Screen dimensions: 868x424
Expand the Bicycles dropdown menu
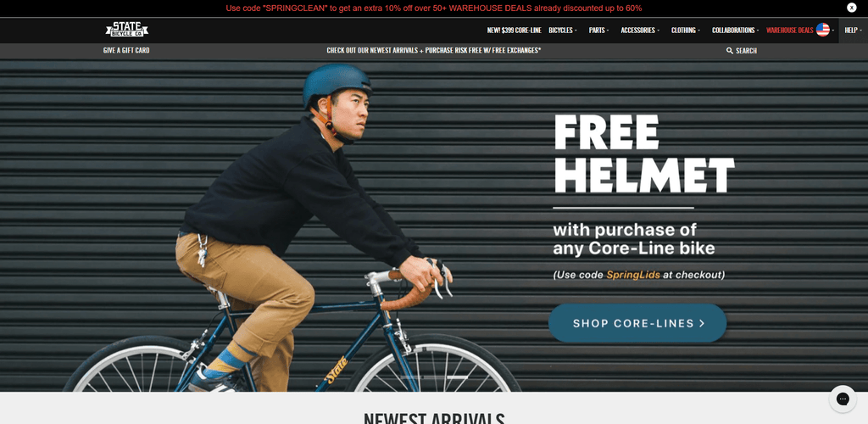(563, 31)
